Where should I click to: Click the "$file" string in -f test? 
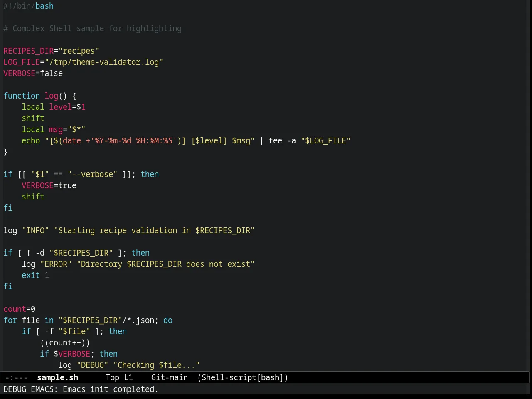[74, 331]
